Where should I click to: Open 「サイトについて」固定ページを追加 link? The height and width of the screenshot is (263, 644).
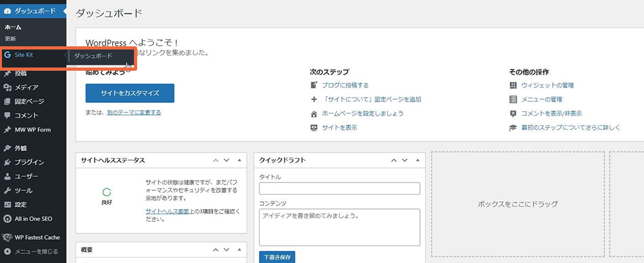[372, 99]
